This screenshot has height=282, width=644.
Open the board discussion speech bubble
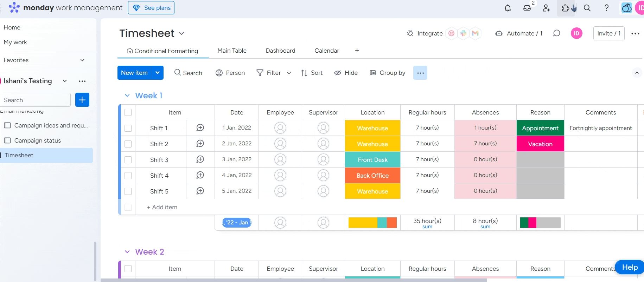(556, 33)
